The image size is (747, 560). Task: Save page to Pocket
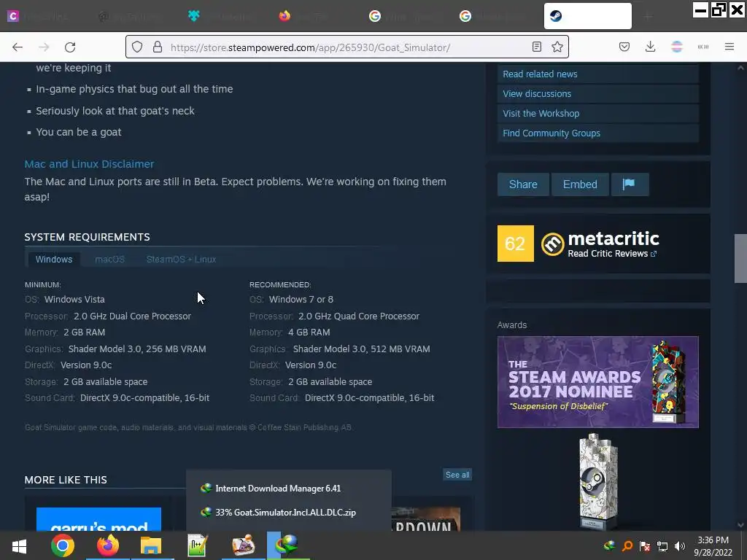[624, 47]
